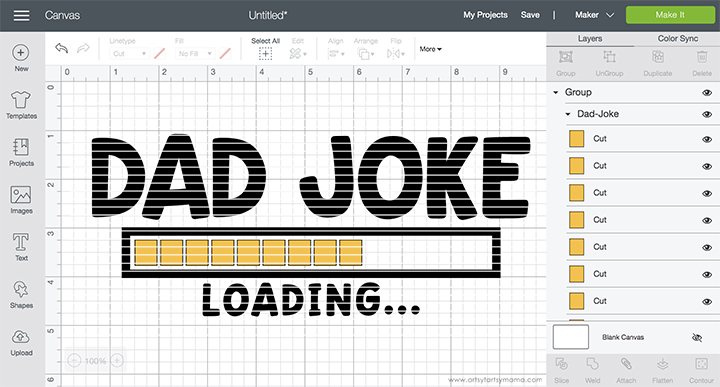Click the Weld tool

[x=592, y=370]
